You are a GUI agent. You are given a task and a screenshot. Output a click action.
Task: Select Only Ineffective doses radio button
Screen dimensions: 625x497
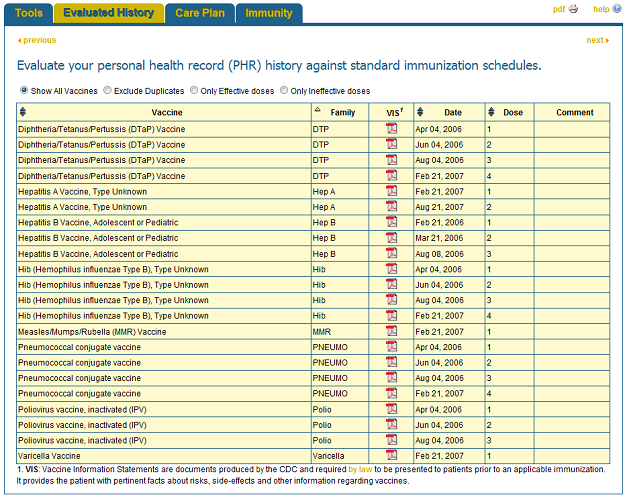pos(284,90)
